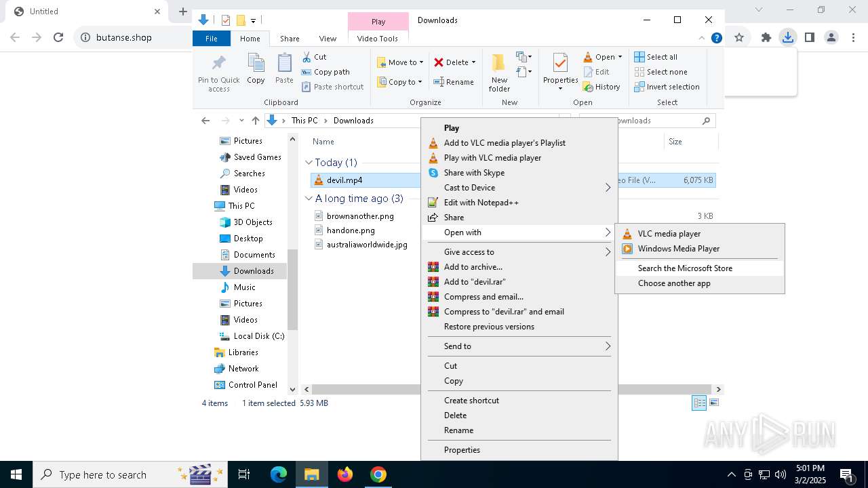
Task: Click the Explorer Help question mark icon
Action: [x=716, y=38]
